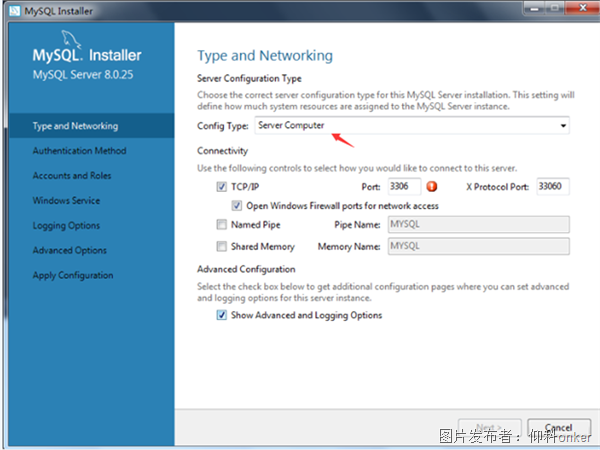
Task: Go to Authentication Method step
Action: (79, 151)
